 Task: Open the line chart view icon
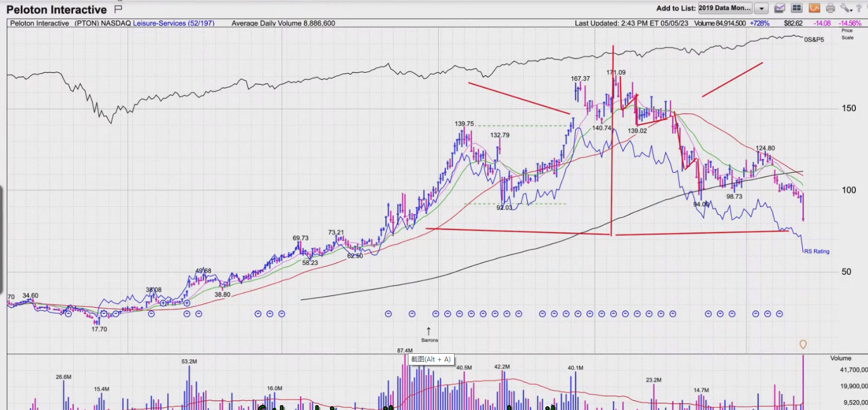(779, 8)
